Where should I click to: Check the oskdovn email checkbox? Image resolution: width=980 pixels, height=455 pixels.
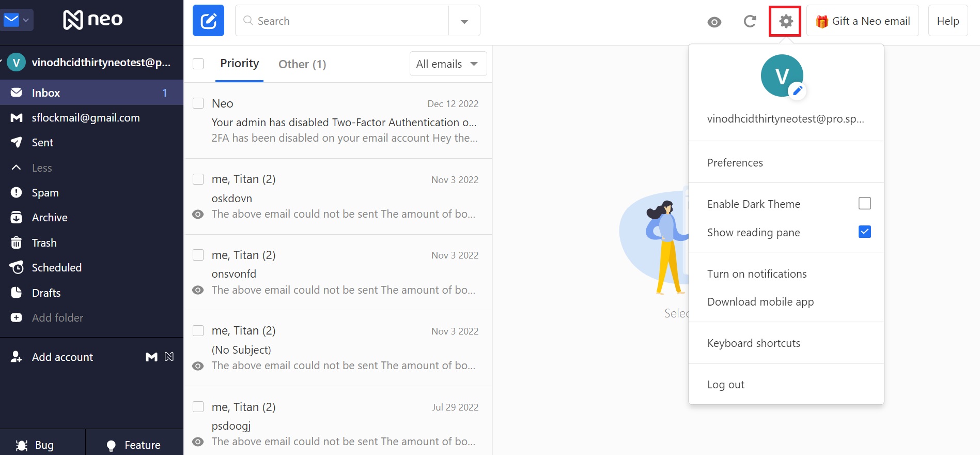tap(198, 179)
